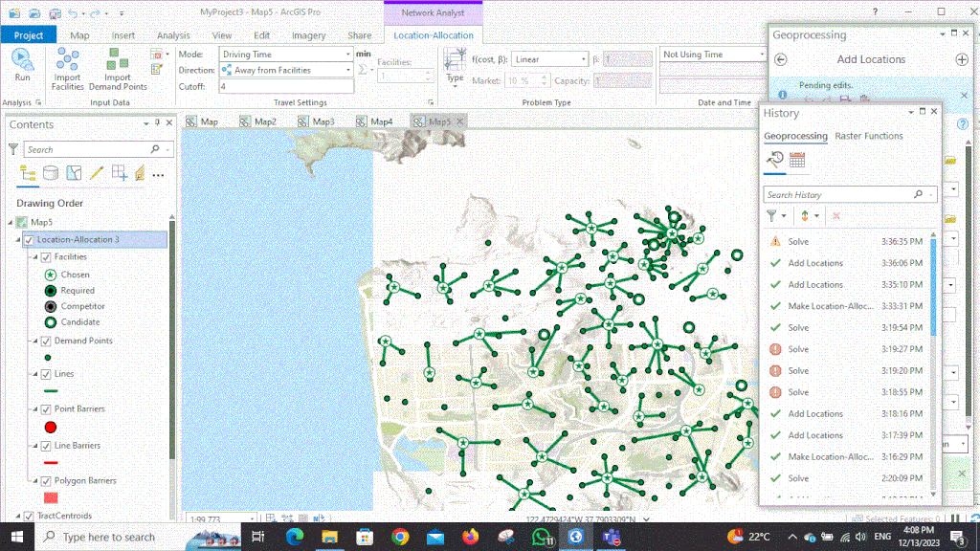Click the History delete X icon
Screen dimensions: 980x551
[x=836, y=216]
